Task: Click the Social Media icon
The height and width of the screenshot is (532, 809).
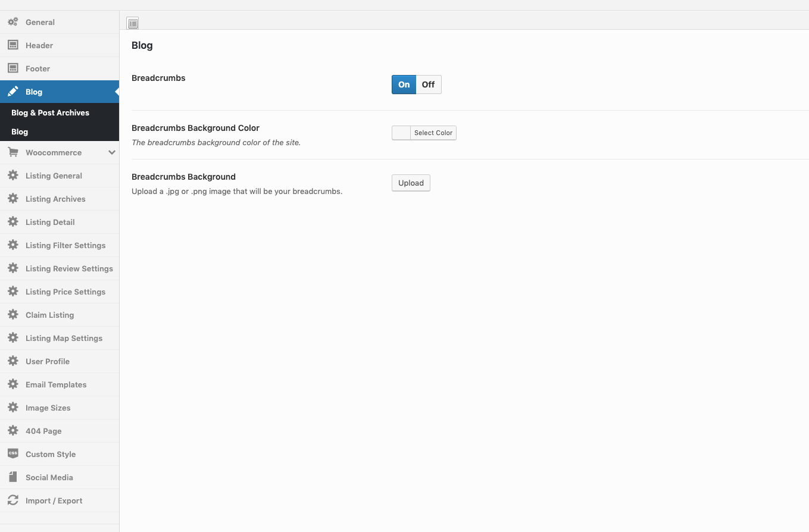Action: (x=13, y=477)
